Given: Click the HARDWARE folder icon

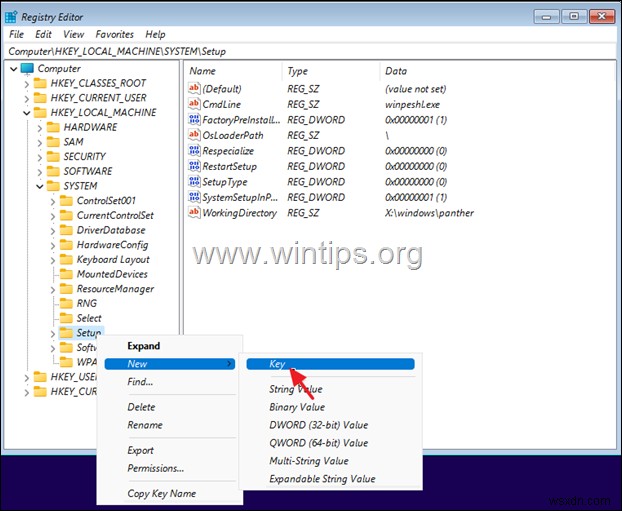Looking at the screenshot, I should pos(53,127).
